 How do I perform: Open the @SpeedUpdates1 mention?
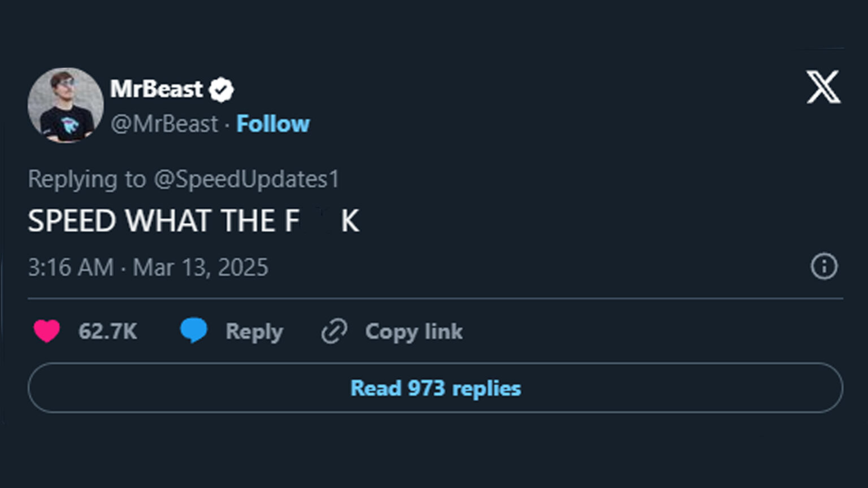pos(246,179)
